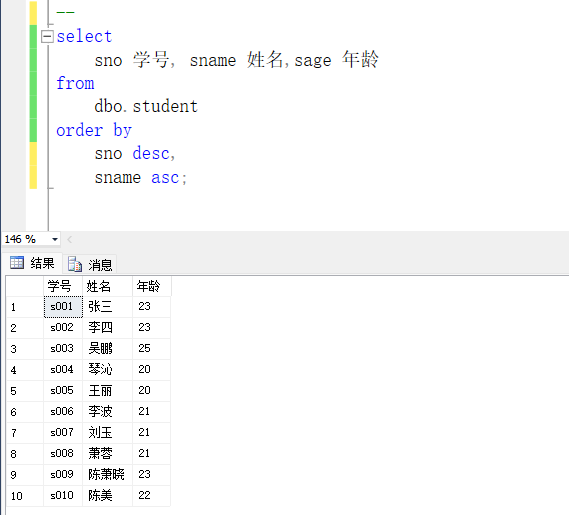Click the results grid icon on 结果 tab
Image resolution: width=569 pixels, height=515 pixels.
pos(17,262)
